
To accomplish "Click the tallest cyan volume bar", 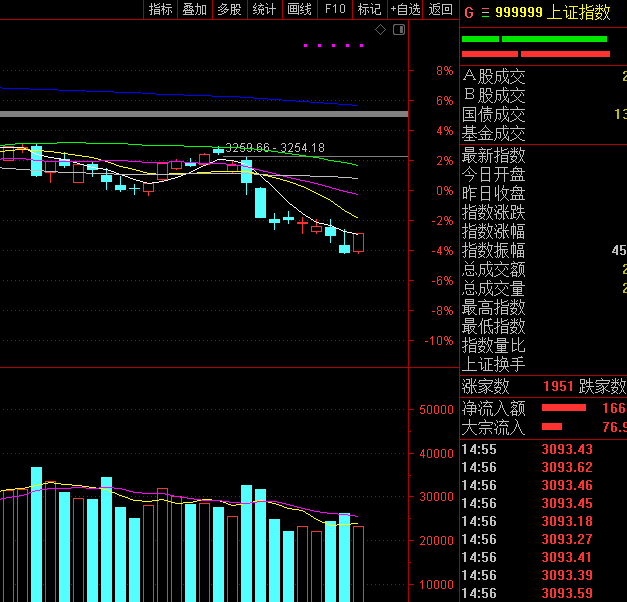I will [36, 534].
